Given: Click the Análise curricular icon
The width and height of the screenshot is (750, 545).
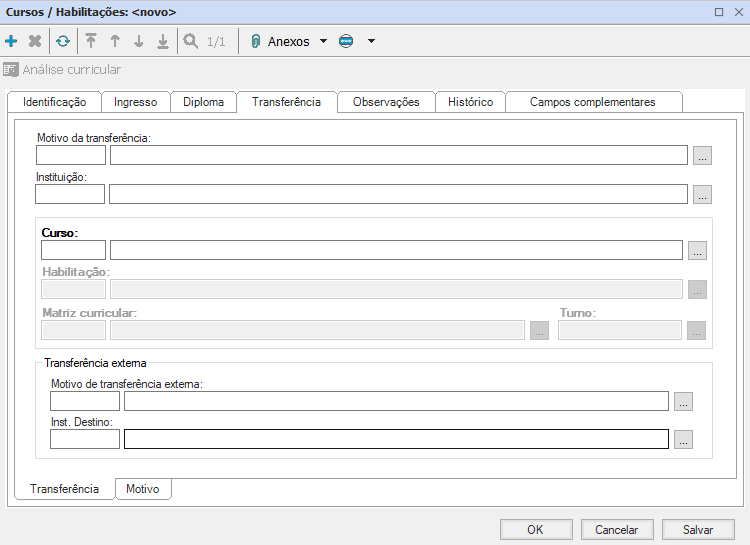Looking at the screenshot, I should [x=11, y=70].
